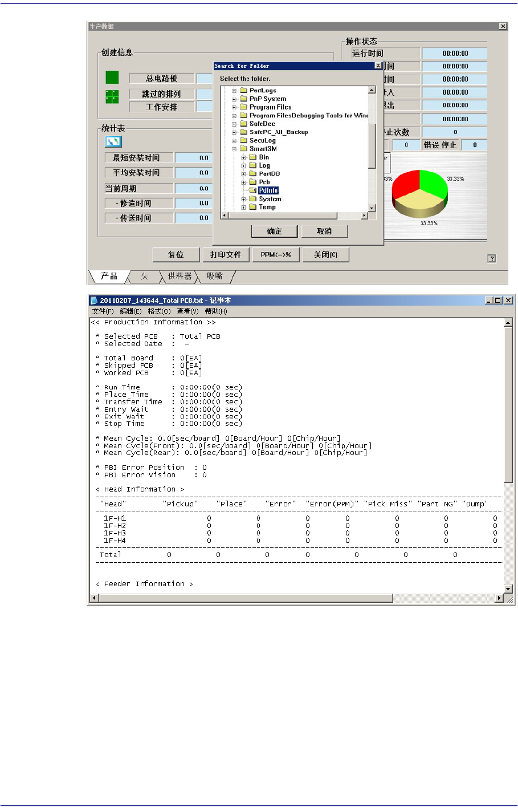
Task: Expand the SecuLog folder node
Action: click(234, 140)
